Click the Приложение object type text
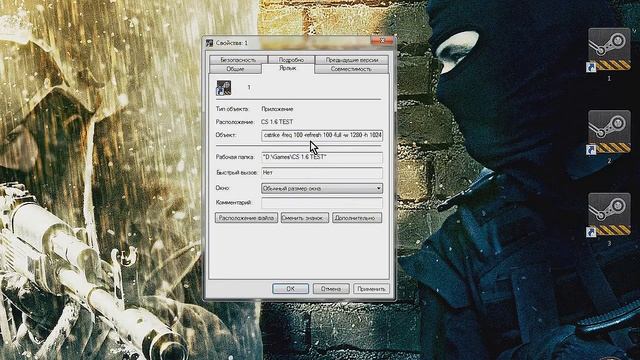The height and width of the screenshot is (360, 640). point(277,109)
